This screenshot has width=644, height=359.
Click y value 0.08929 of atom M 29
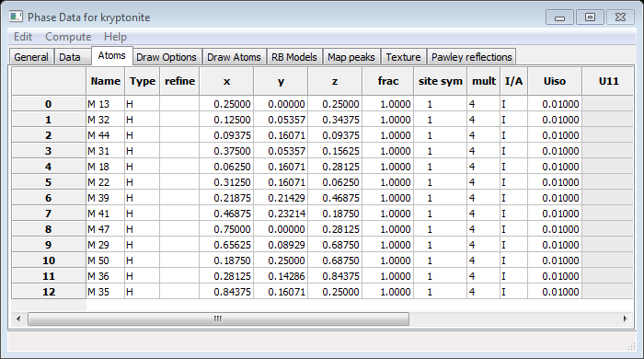click(281, 245)
